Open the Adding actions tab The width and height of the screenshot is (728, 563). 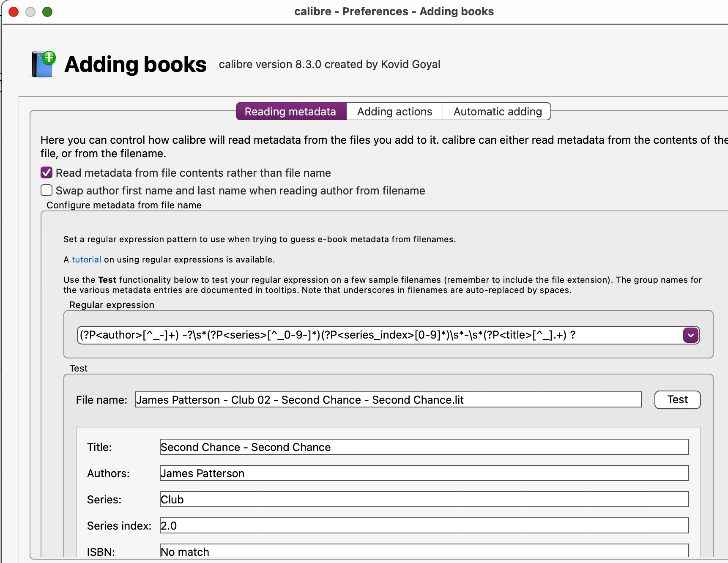point(394,112)
